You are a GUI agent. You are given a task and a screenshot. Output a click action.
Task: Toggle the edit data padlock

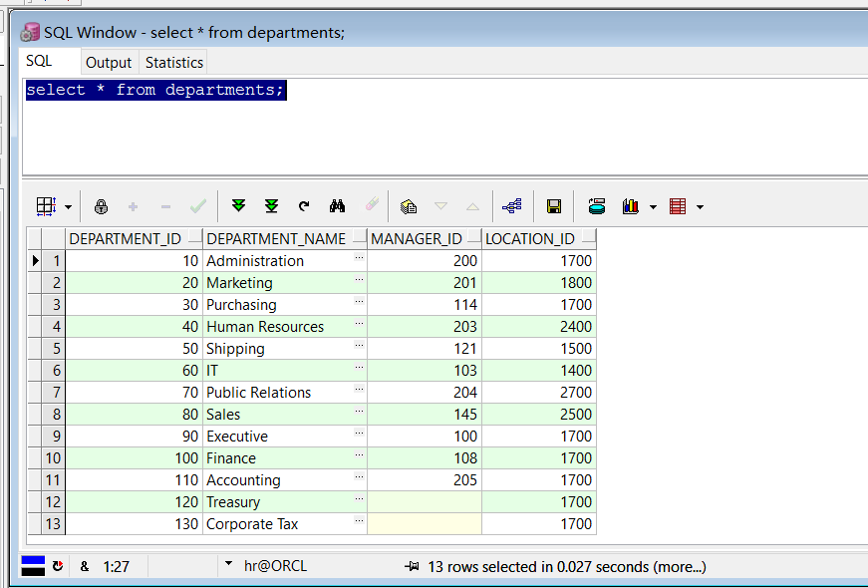101,206
